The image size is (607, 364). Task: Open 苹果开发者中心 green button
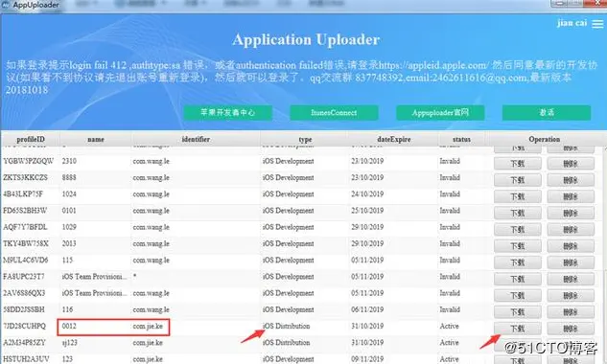pyautogui.click(x=227, y=113)
